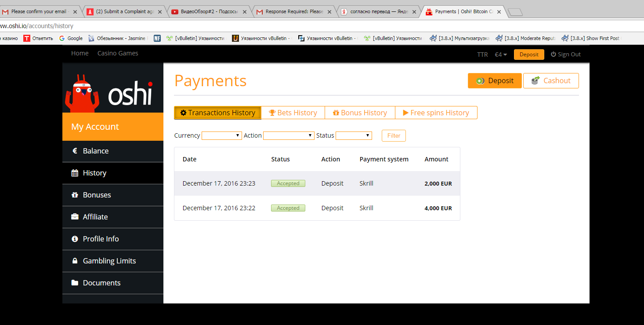Close the Submit a Complaint browser tab
The image size is (644, 325).
click(159, 11)
